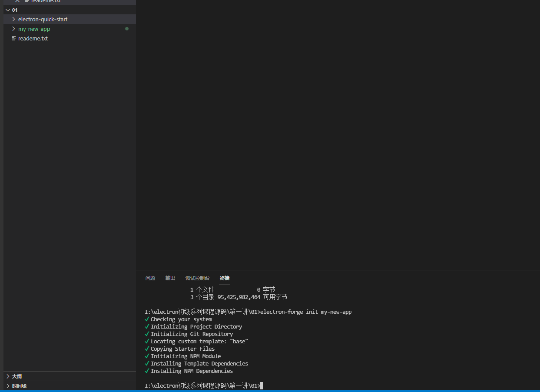Click the 'Initializing Project Directory' line
540x392 pixels.
tap(196, 326)
